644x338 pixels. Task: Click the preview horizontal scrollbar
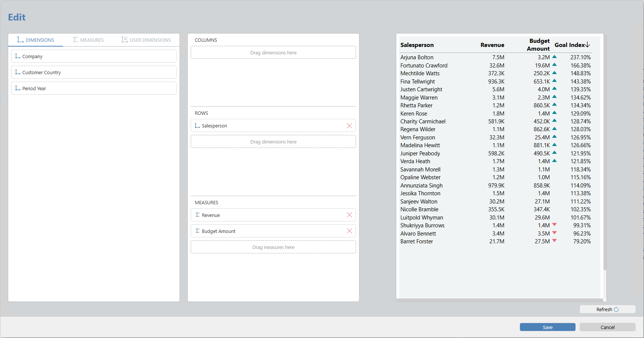(500, 300)
